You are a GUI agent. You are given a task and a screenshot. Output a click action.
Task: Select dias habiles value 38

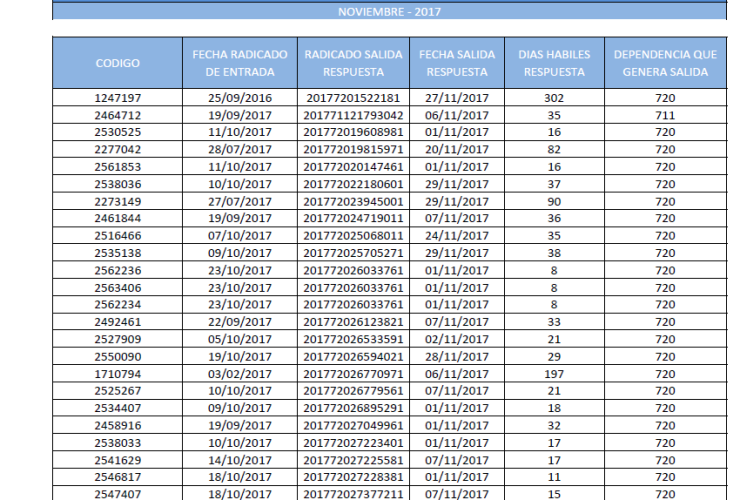click(554, 253)
